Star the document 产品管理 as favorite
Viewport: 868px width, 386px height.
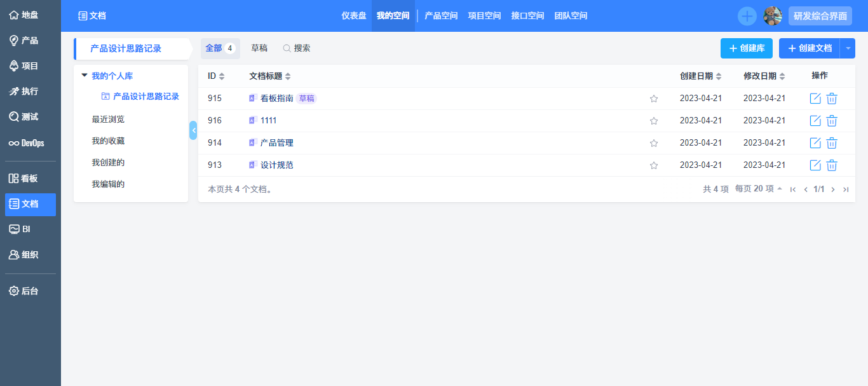click(x=654, y=142)
